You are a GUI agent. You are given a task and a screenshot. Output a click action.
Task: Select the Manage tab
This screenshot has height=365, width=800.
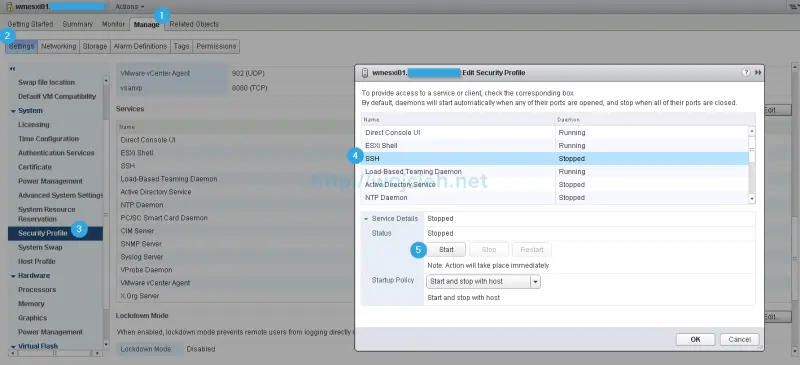point(146,24)
